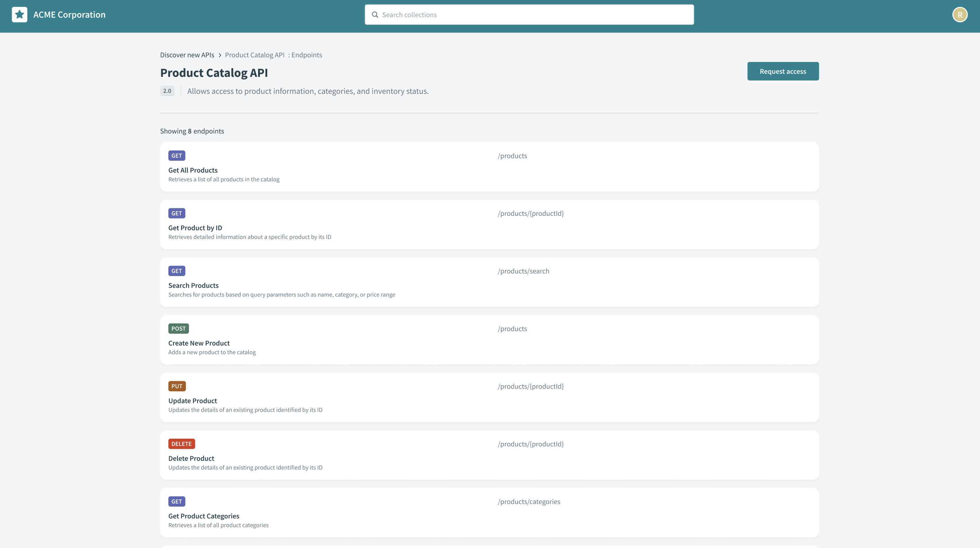Open the user avatar menu
The height and width of the screenshot is (548, 980).
960,15
